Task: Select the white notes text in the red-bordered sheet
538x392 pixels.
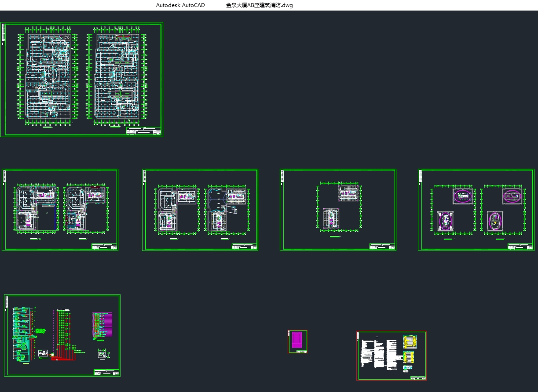Action: (379, 354)
